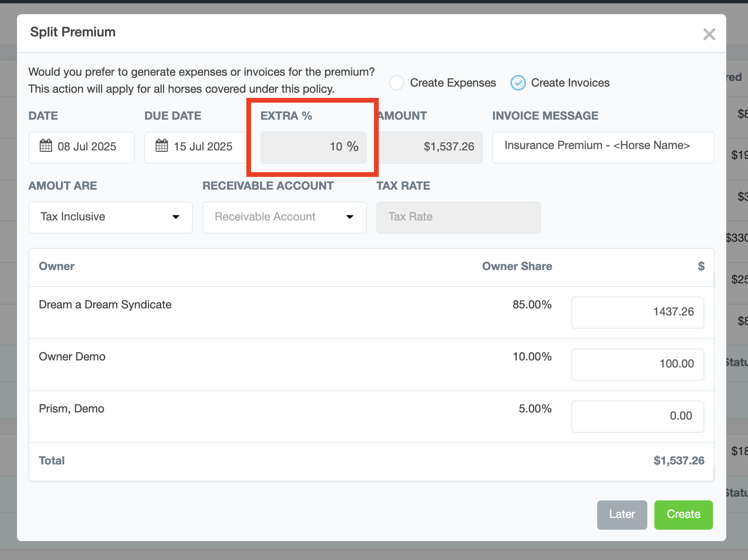
Task: Edit the Extra % input field
Action: point(313,147)
